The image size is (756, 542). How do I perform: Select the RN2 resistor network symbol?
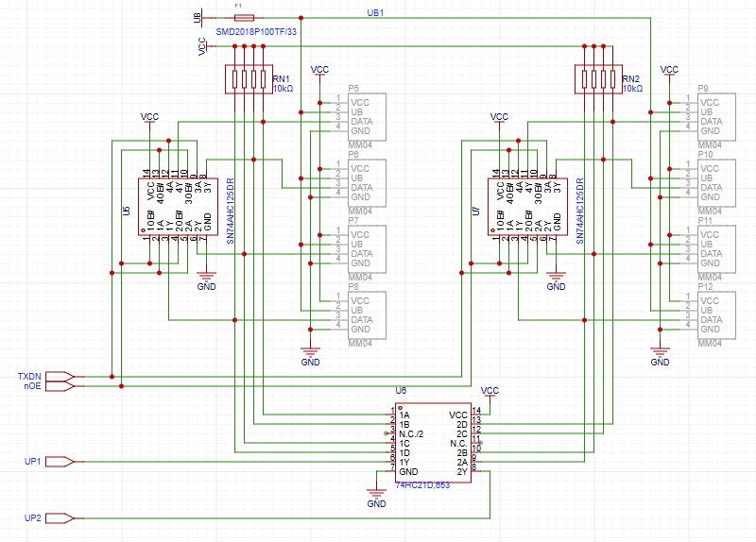[598, 79]
